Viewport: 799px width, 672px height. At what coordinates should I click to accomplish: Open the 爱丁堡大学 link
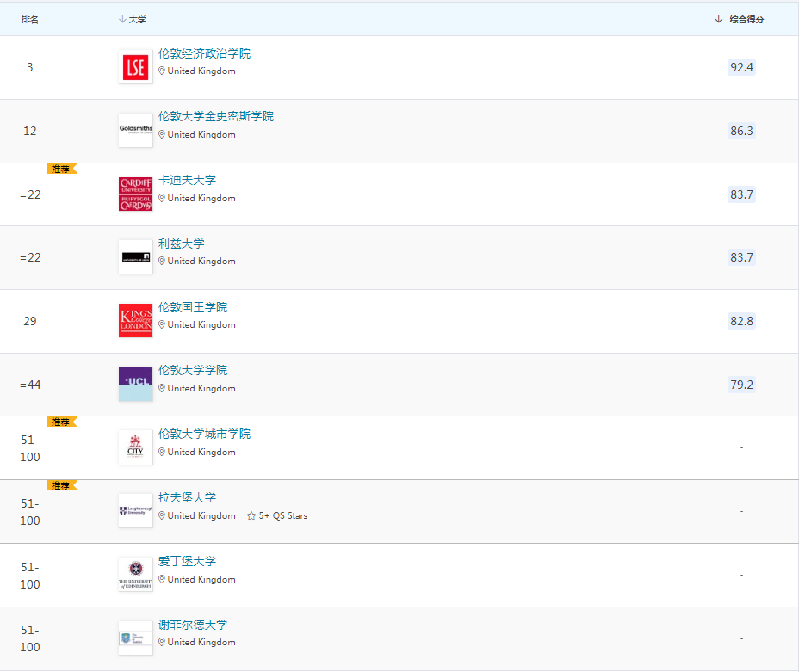[187, 561]
